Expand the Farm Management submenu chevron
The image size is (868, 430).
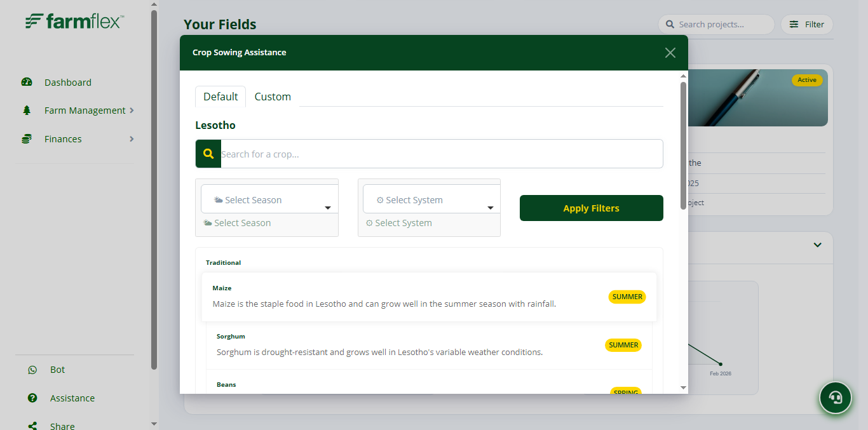pos(132,110)
